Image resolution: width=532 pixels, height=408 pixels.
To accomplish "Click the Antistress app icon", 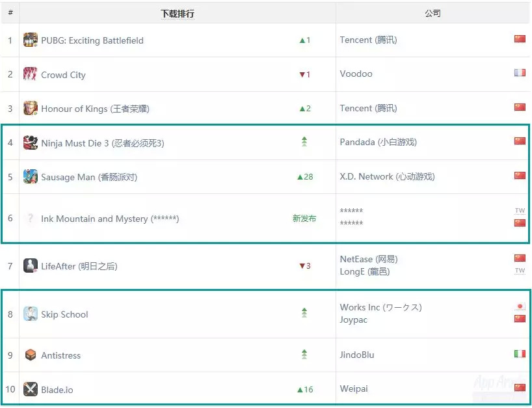I will pyautogui.click(x=31, y=355).
